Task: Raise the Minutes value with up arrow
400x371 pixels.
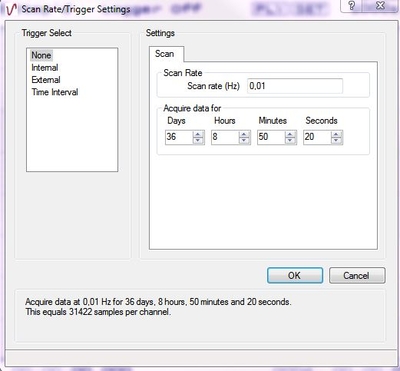Action: click(x=290, y=134)
